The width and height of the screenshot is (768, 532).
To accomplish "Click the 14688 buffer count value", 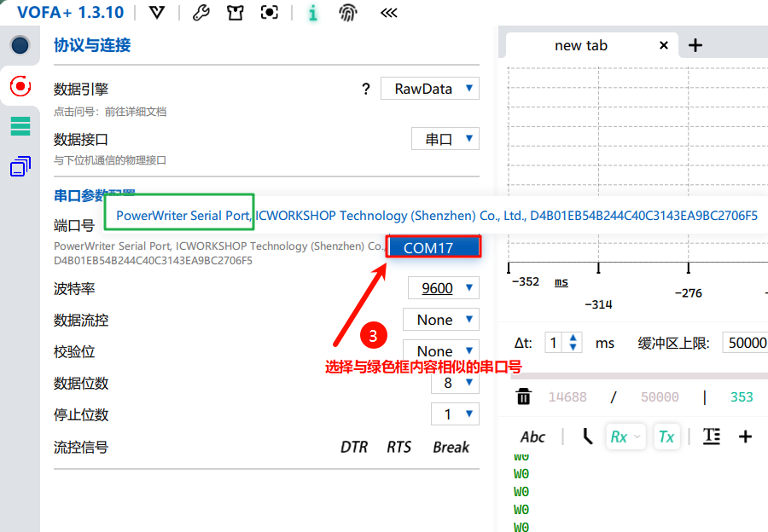I will pos(567,397).
